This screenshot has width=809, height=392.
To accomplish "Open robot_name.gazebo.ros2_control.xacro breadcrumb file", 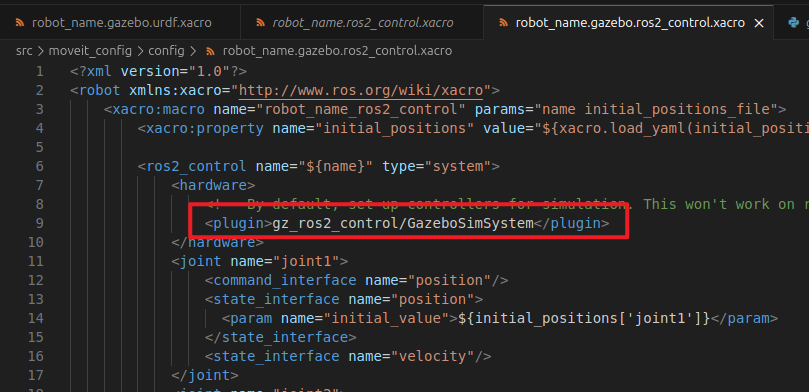I will (x=337, y=51).
